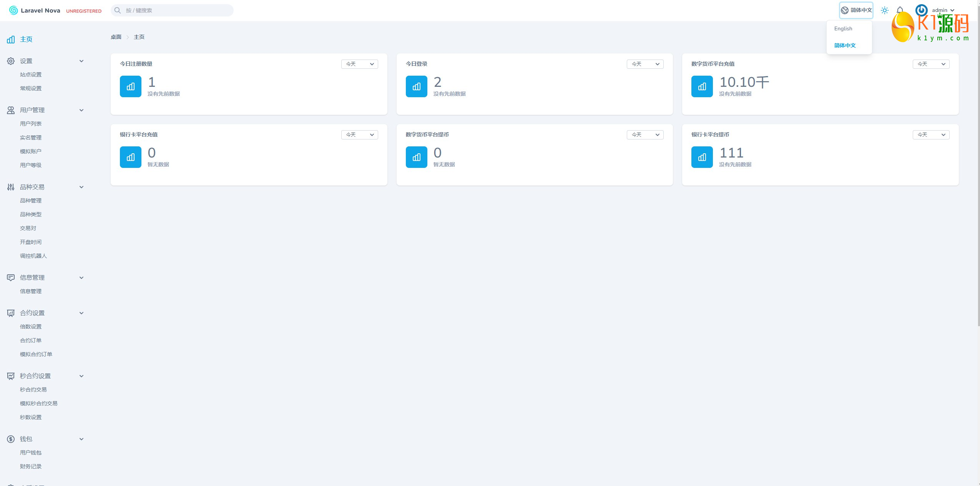980x486 pixels.
Task: Click the 钱包 dollar coin icon
Action: (11, 439)
